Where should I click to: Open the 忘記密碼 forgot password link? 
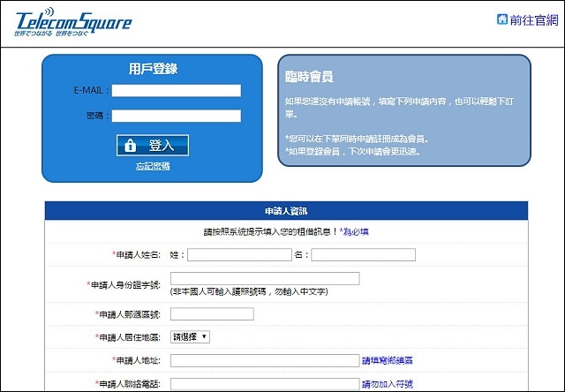pos(153,166)
